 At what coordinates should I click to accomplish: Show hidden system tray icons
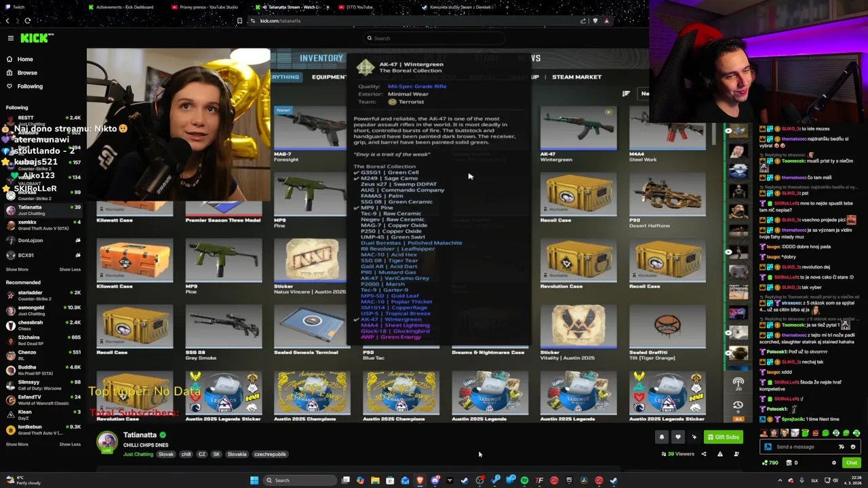(780, 481)
